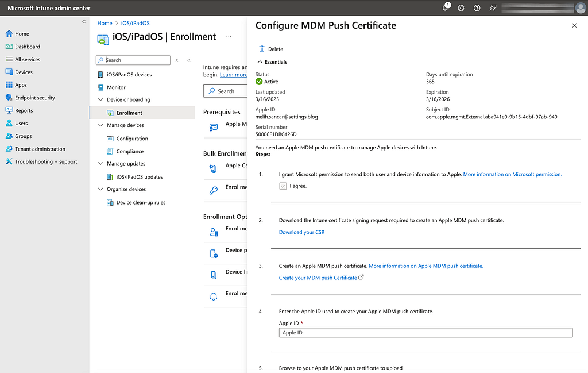The image size is (588, 373).
Task: Open the Enrollment key icon under Bulk Enrollment
Action: [x=214, y=191]
